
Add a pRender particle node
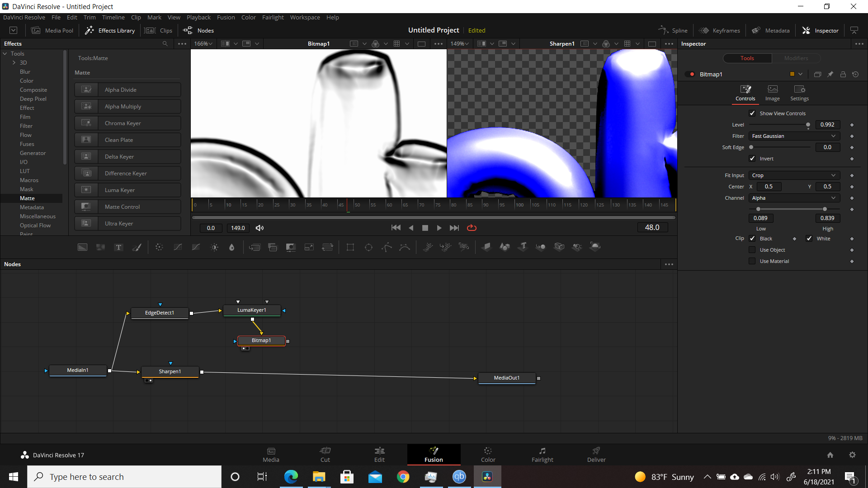[x=464, y=247]
